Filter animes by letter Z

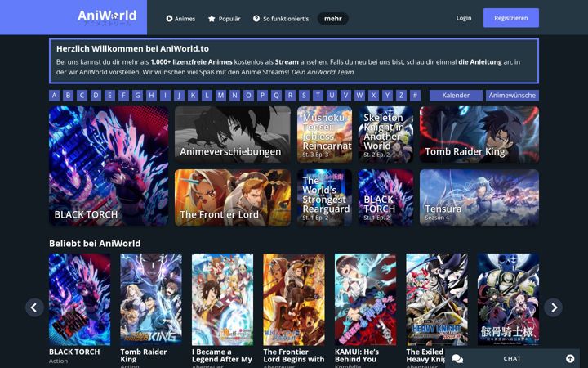[401, 96]
